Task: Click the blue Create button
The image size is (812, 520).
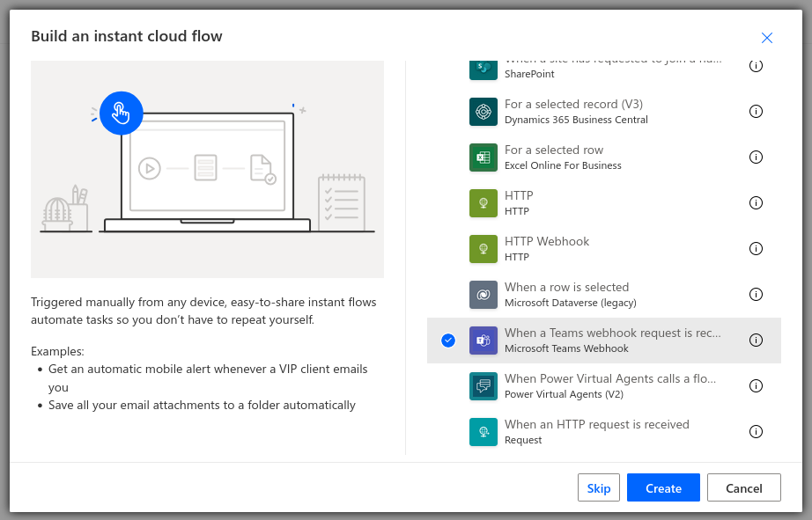Action: coord(663,488)
